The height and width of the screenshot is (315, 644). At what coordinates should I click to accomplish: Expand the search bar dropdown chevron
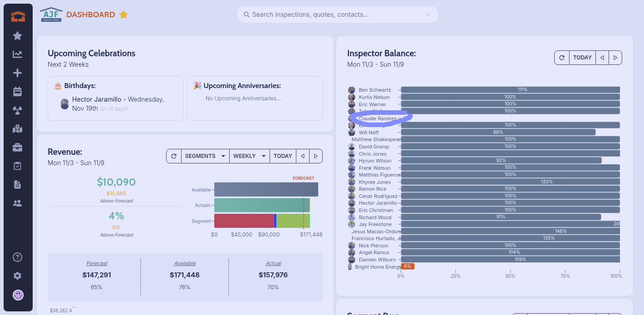point(428,15)
